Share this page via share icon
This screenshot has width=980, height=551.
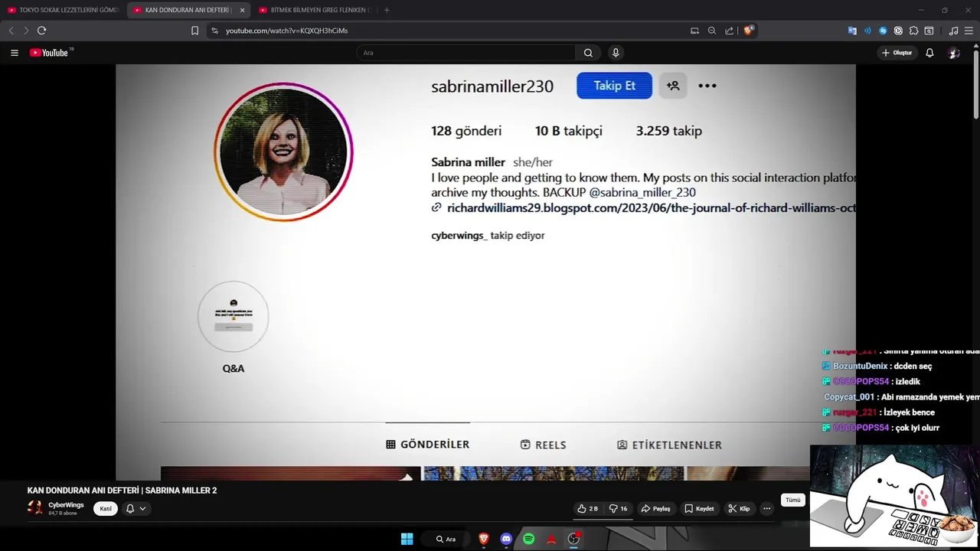pos(729,31)
